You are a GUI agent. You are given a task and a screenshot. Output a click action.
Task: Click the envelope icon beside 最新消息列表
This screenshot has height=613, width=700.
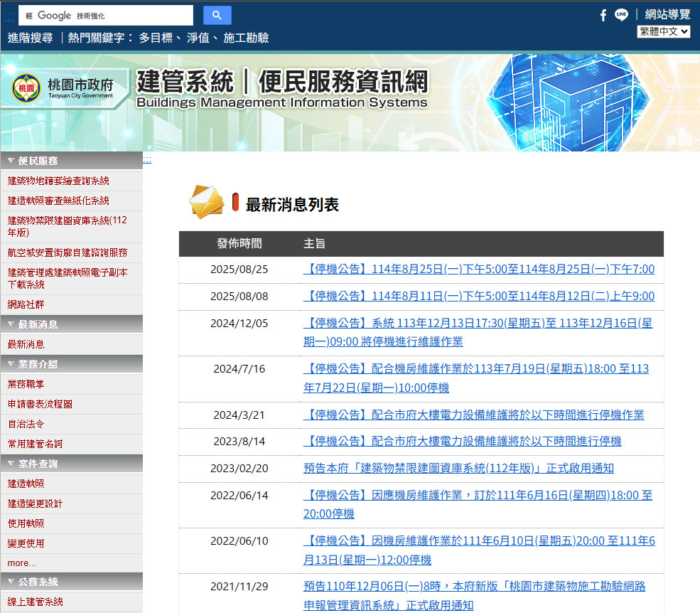click(x=207, y=202)
